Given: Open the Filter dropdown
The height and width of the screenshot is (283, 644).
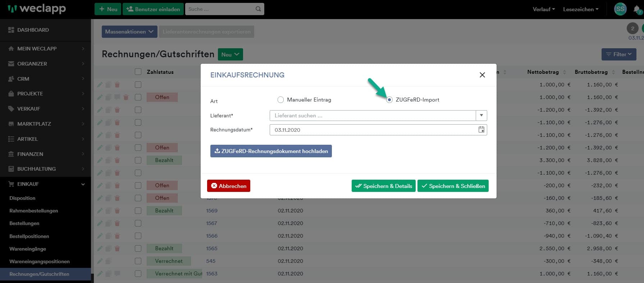Looking at the screenshot, I should pyautogui.click(x=618, y=54).
